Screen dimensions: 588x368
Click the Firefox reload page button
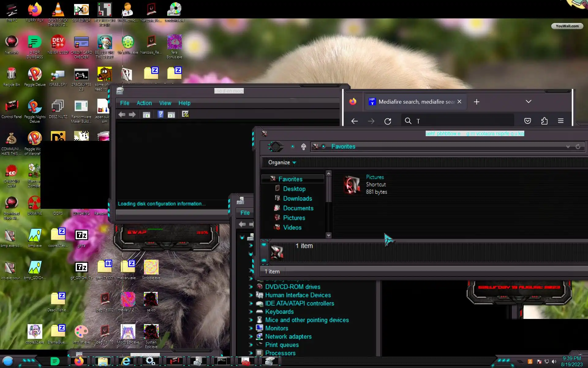(x=388, y=121)
